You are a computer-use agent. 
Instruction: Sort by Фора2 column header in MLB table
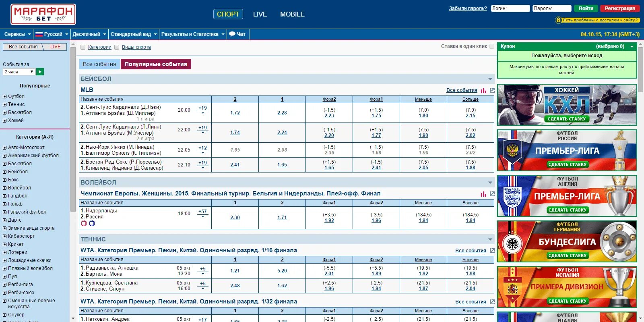pyautogui.click(x=329, y=99)
